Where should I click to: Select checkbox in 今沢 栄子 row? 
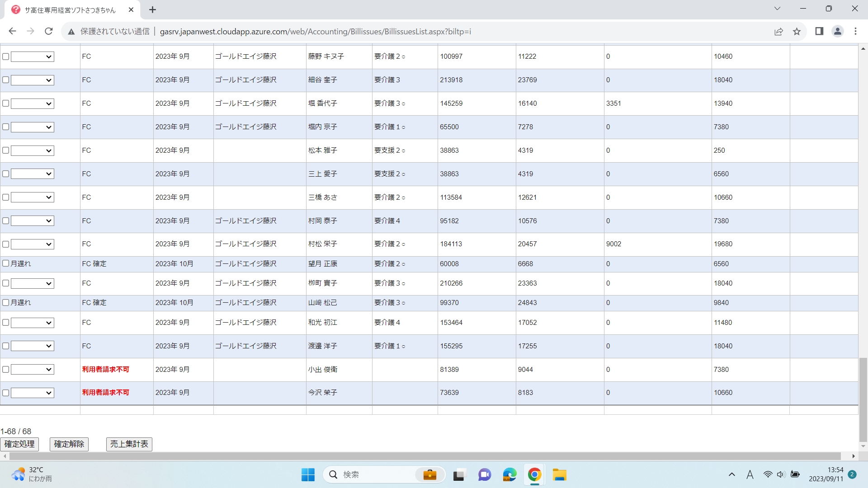[6, 393]
